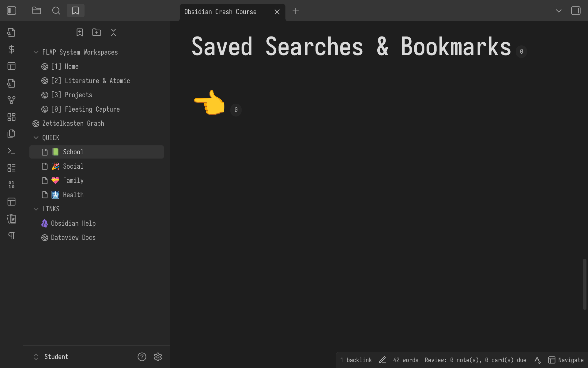This screenshot has width=588, height=368.
Task: Toggle the right sidebar collapse button
Action: coord(576,11)
